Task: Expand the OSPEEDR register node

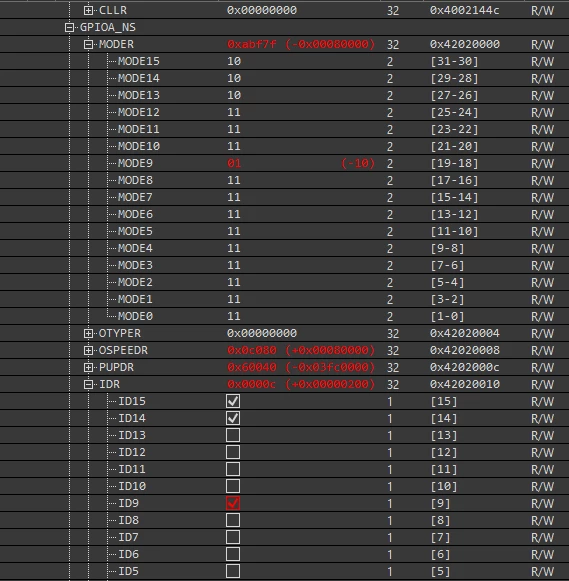Action: pyautogui.click(x=88, y=351)
